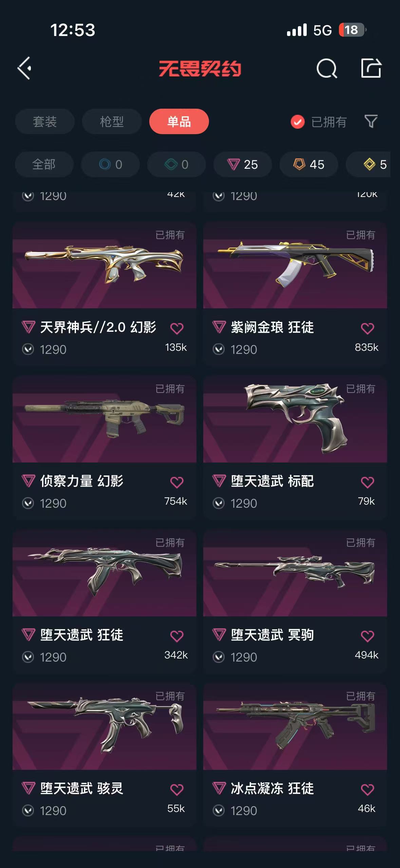Open 堕天遗武 冥驹 sniper thumbnail

pos(295,573)
